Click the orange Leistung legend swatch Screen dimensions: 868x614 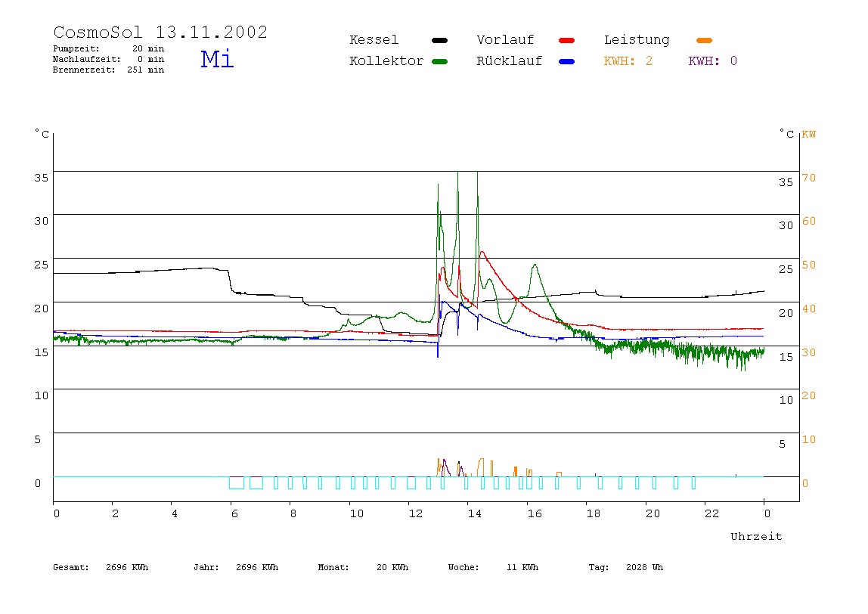point(704,40)
